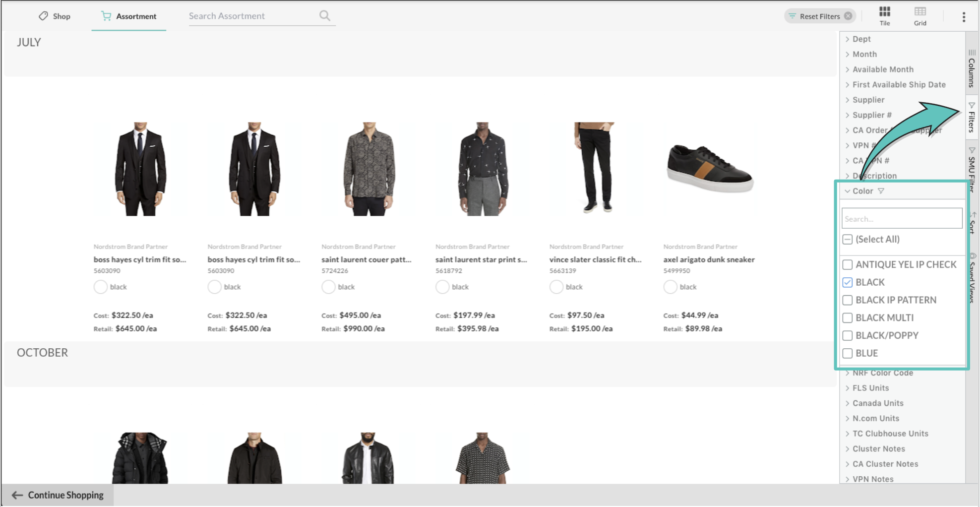Viewport: 980px width, 507px height.
Task: Open the Filters side panel tab
Action: pyautogui.click(x=972, y=118)
